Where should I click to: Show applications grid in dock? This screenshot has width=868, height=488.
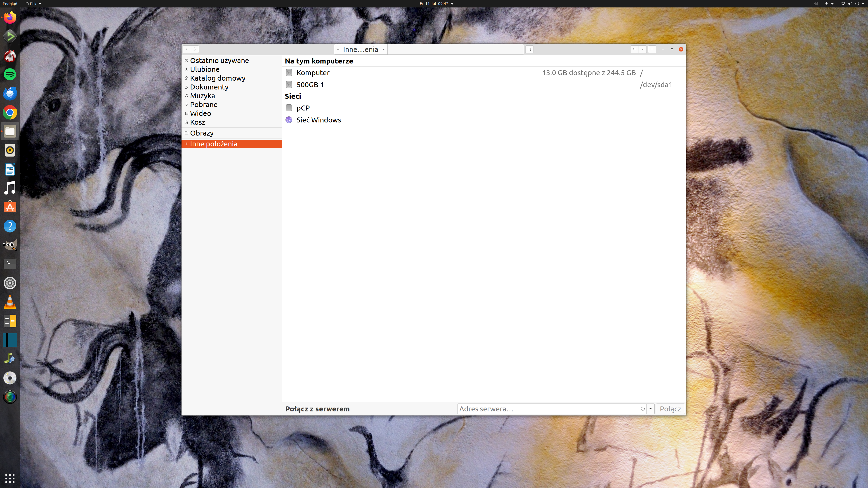[x=10, y=478]
